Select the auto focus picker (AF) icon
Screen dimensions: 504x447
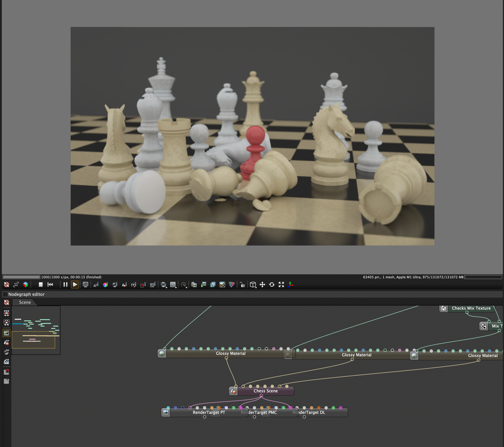[96, 285]
